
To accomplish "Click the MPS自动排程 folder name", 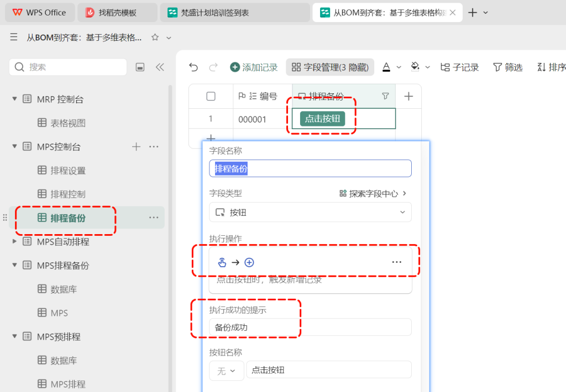I will (63, 241).
